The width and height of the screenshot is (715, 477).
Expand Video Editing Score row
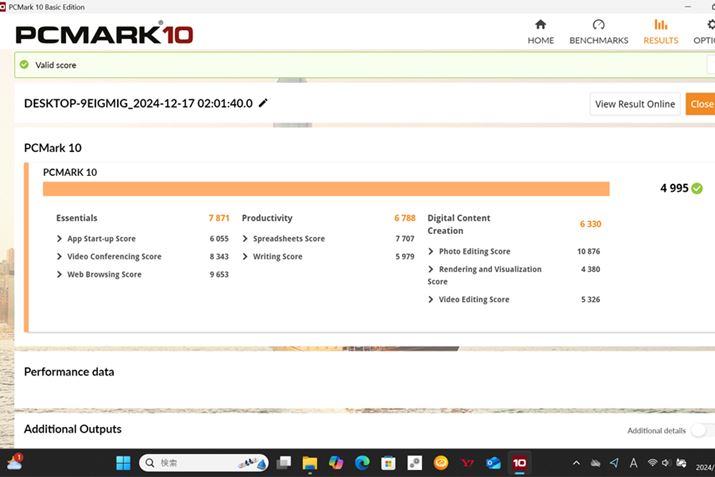[x=431, y=299]
